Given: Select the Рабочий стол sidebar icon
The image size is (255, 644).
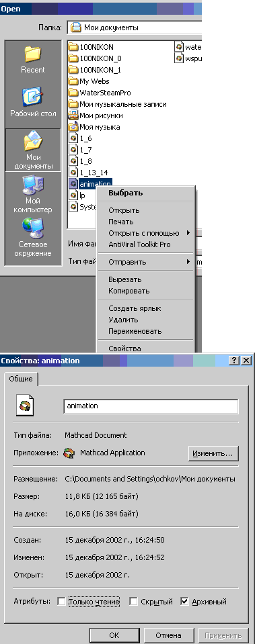Looking at the screenshot, I should [x=32, y=97].
